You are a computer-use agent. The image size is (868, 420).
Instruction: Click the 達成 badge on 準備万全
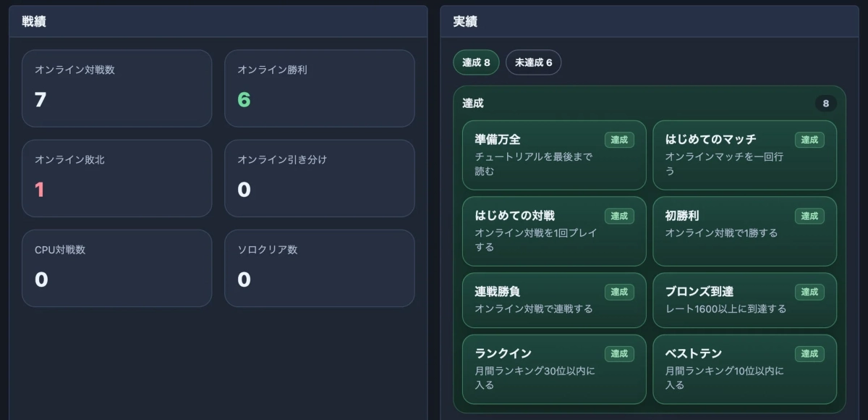(619, 140)
